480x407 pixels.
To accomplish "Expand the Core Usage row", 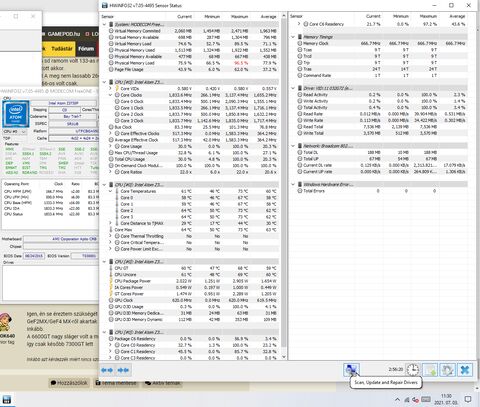I will [x=110, y=146].
